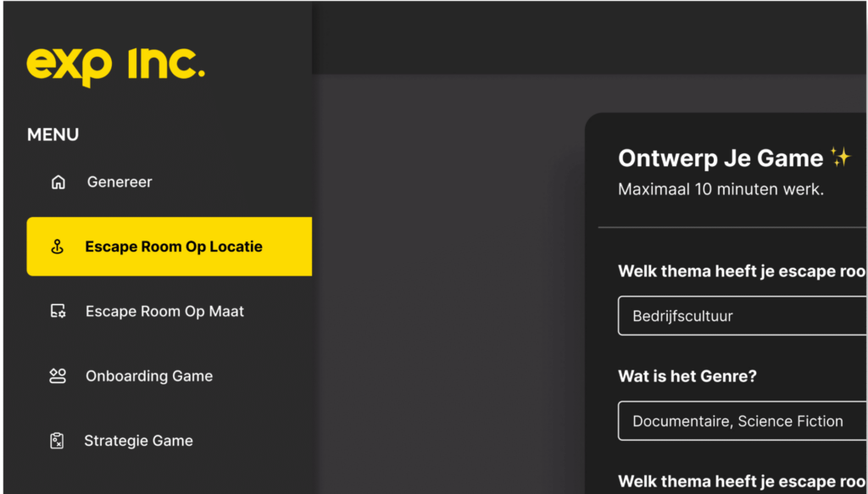
Task: Click the custom settings icon beside Escape Room Op Maat
Action: pos(58,312)
